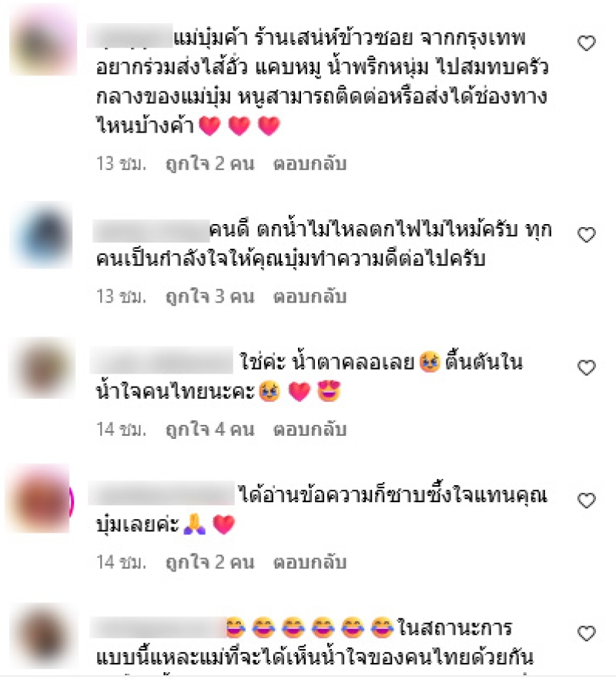616x683 pixels.
Task: Reply to the ซาบซึ้งใจ comment
Action: (x=310, y=562)
